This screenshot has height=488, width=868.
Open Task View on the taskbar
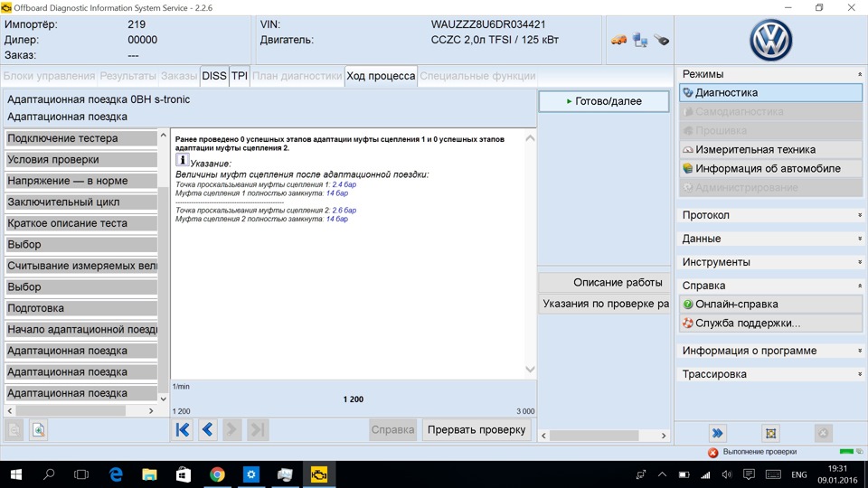coord(81,474)
